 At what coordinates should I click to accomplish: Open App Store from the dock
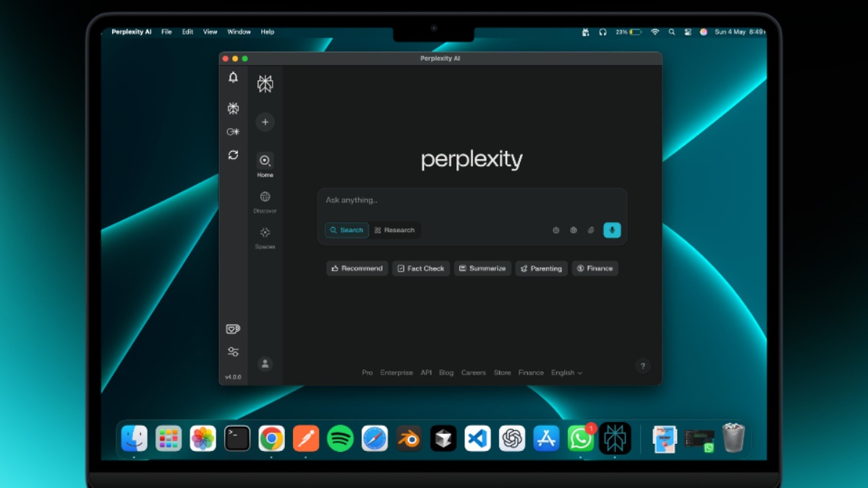pos(546,438)
